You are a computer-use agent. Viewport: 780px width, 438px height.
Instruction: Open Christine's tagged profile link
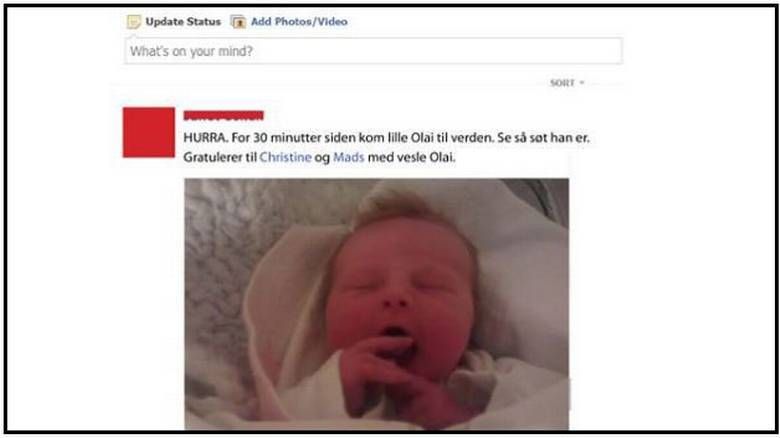pyautogui.click(x=286, y=157)
